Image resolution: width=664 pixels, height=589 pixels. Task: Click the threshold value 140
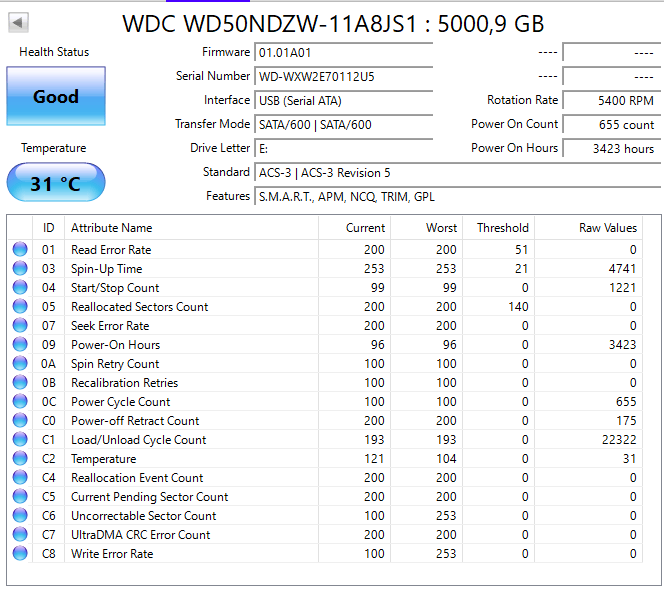(x=518, y=307)
